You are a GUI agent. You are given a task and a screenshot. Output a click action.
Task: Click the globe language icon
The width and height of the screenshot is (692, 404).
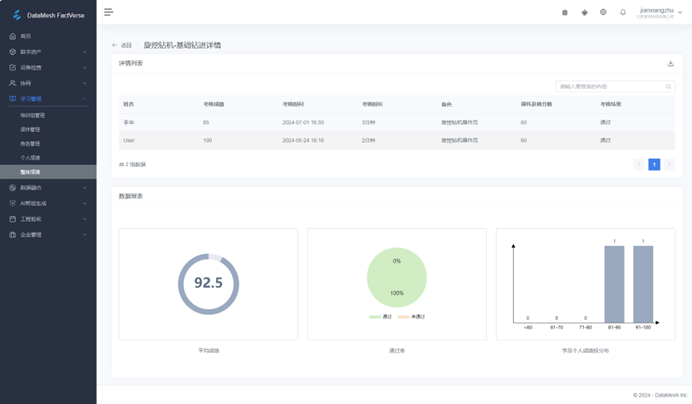pos(603,13)
